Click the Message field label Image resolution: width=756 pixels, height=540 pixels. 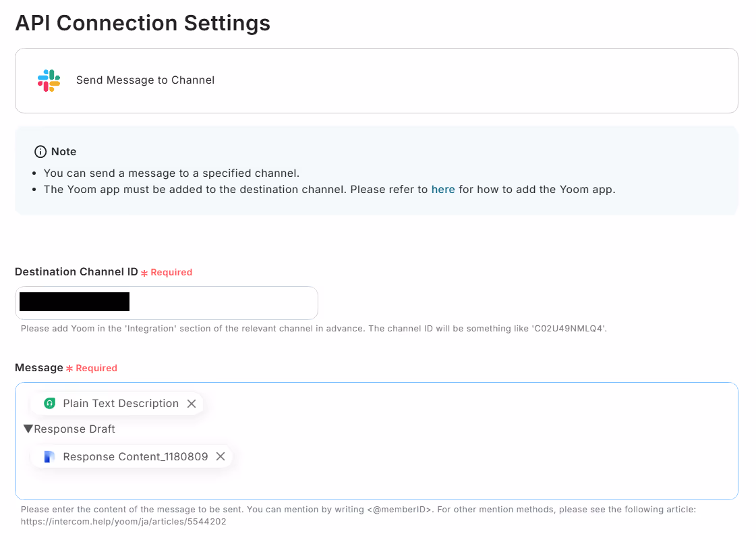pyautogui.click(x=39, y=368)
